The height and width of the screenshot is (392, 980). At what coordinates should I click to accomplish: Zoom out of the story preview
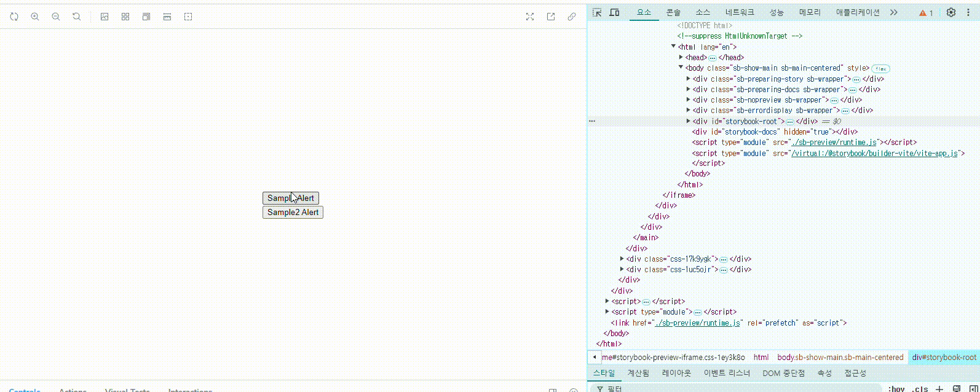click(x=56, y=17)
